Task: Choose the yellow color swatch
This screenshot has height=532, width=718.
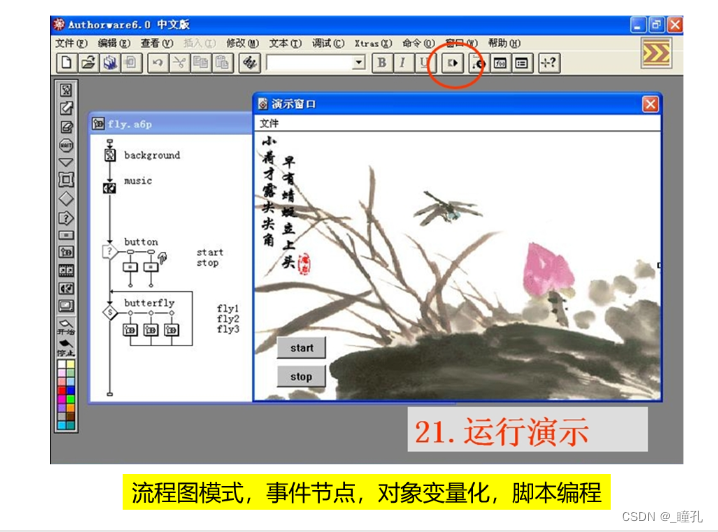Action: [71, 365]
